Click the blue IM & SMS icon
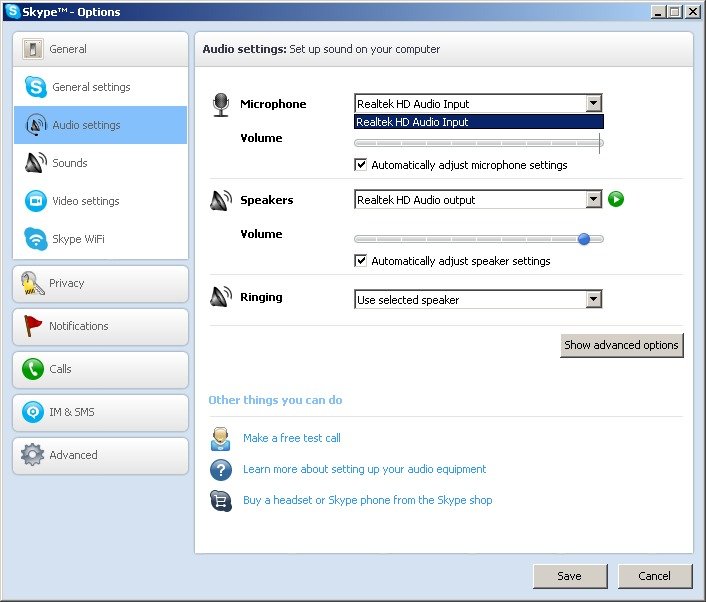This screenshot has width=706, height=602. pos(33,412)
